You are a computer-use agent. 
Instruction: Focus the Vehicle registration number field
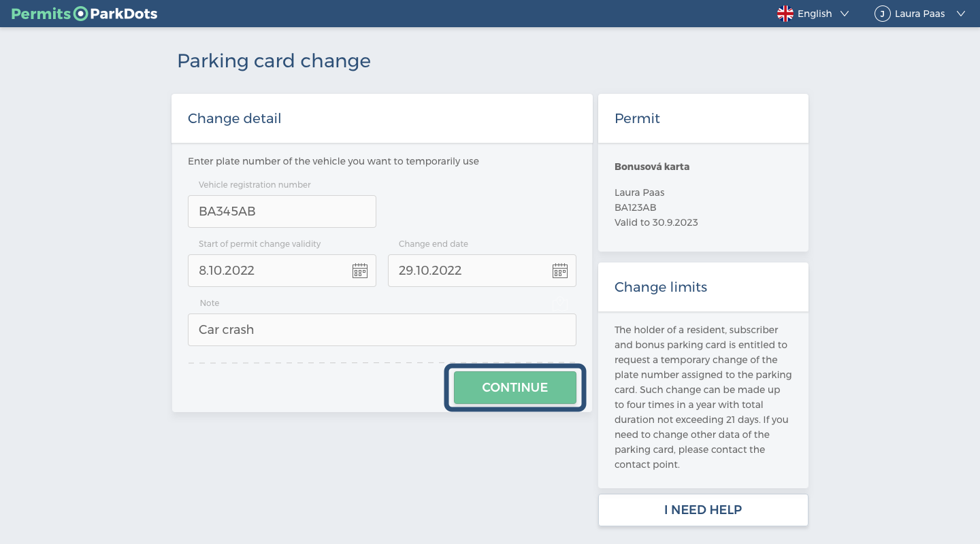pos(282,211)
